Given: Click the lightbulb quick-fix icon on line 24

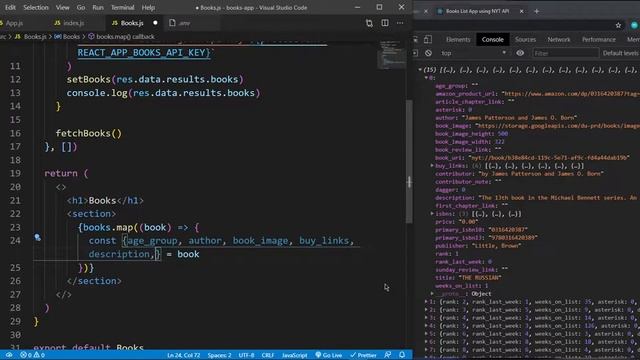Looking at the screenshot, I should click(38, 237).
